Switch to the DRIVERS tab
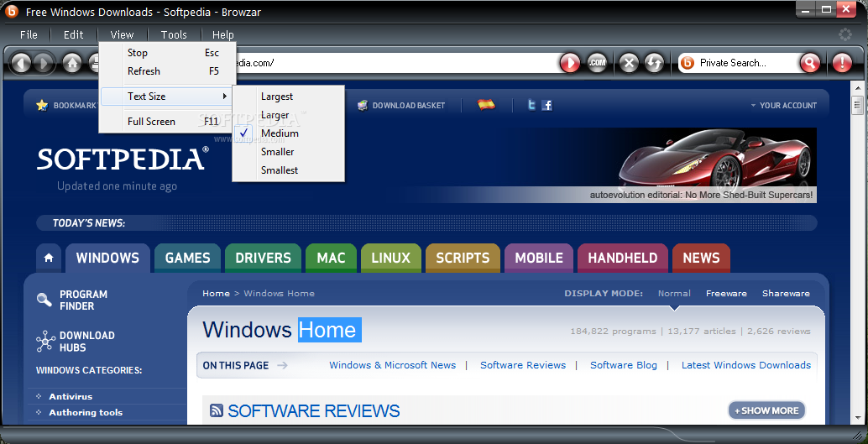Screen dimensions: 868x444 coord(263,258)
